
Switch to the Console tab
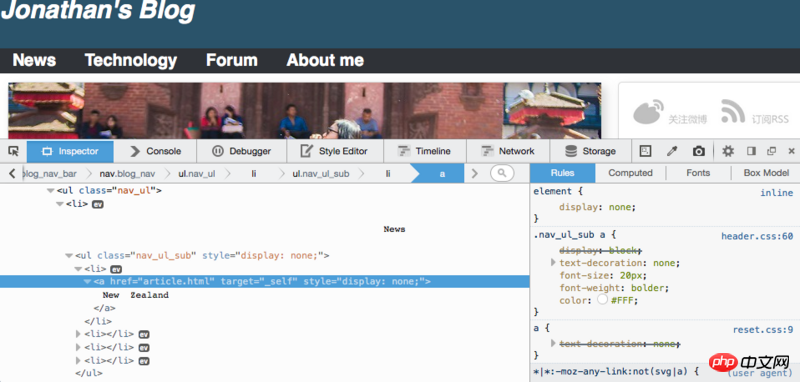tap(156, 151)
